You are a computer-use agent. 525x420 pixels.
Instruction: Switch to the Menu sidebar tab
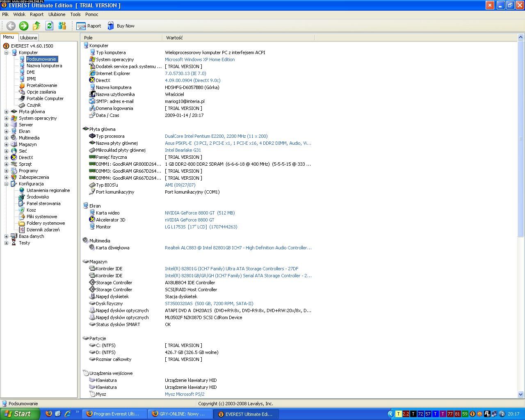coord(9,37)
